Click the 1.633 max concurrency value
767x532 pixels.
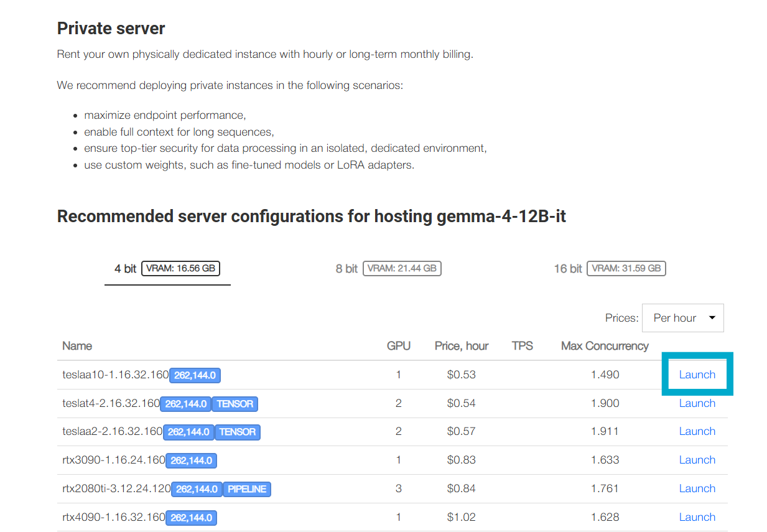[605, 460]
